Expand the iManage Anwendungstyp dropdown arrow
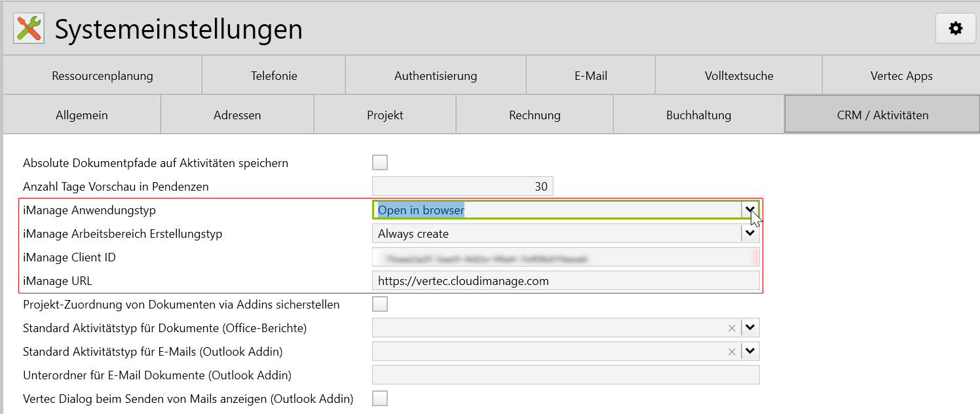Viewport: 980px width, 414px height. [751, 210]
